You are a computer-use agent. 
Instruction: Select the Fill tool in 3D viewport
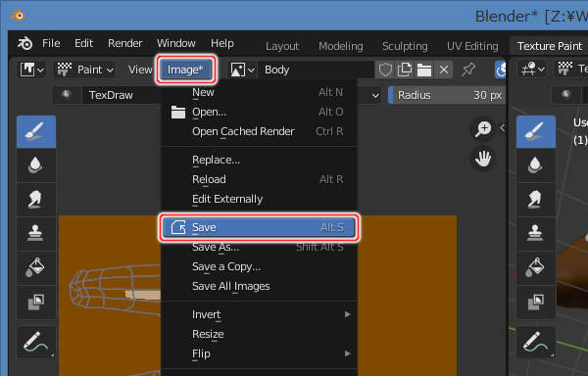536,267
